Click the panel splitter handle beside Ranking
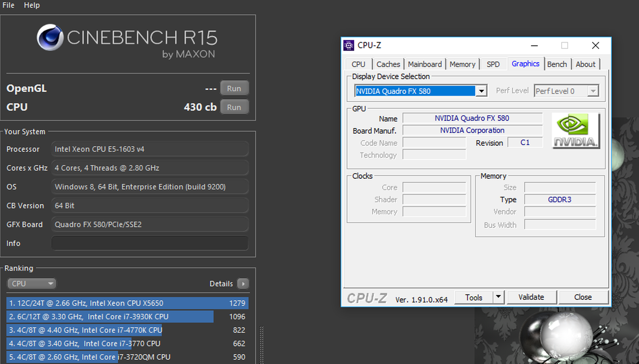This screenshot has height=364, width=639. point(262,344)
